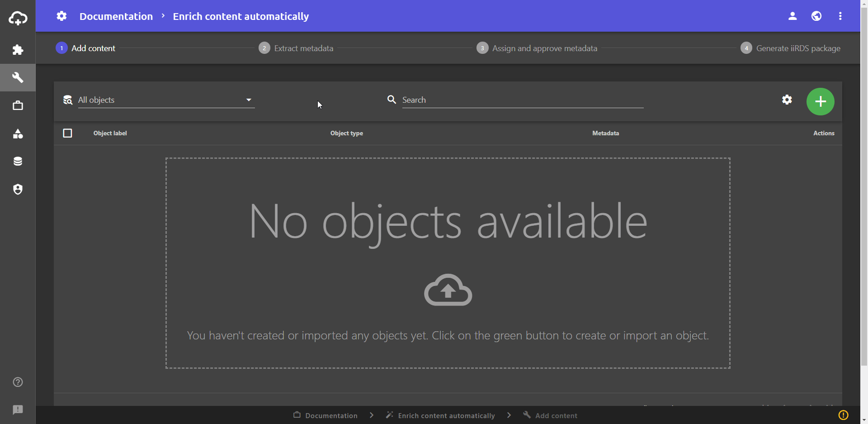Image resolution: width=868 pixels, height=424 pixels.
Task: Click Documentation in the header breadcrumb
Action: click(116, 16)
